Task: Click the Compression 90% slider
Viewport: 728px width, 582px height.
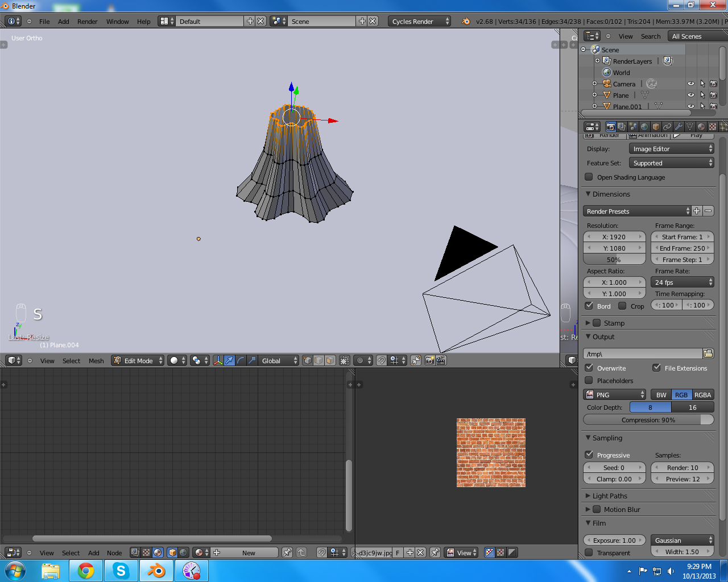Action: tap(648, 419)
